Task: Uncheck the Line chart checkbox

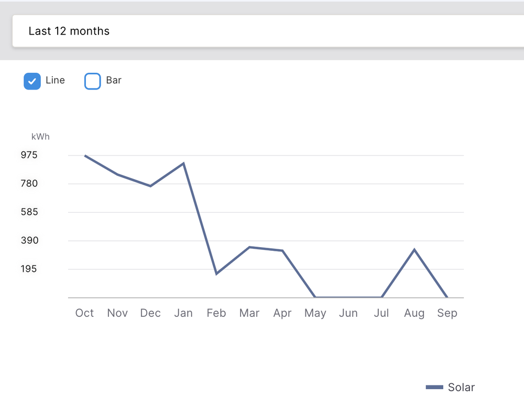Action: coord(32,81)
